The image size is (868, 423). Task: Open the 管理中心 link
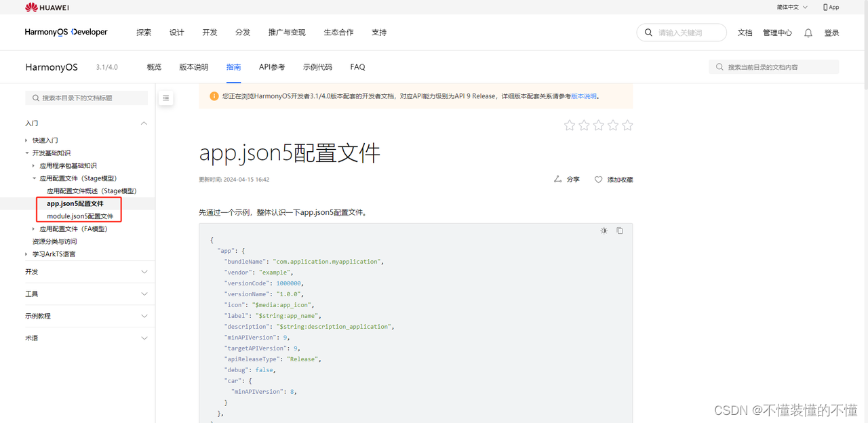(777, 33)
